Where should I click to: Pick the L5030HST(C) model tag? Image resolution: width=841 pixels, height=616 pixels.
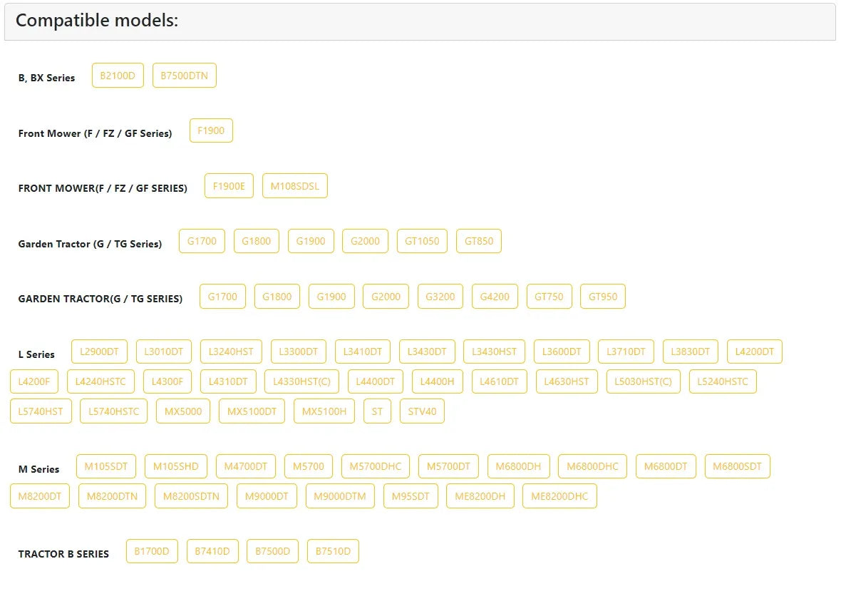click(x=643, y=381)
